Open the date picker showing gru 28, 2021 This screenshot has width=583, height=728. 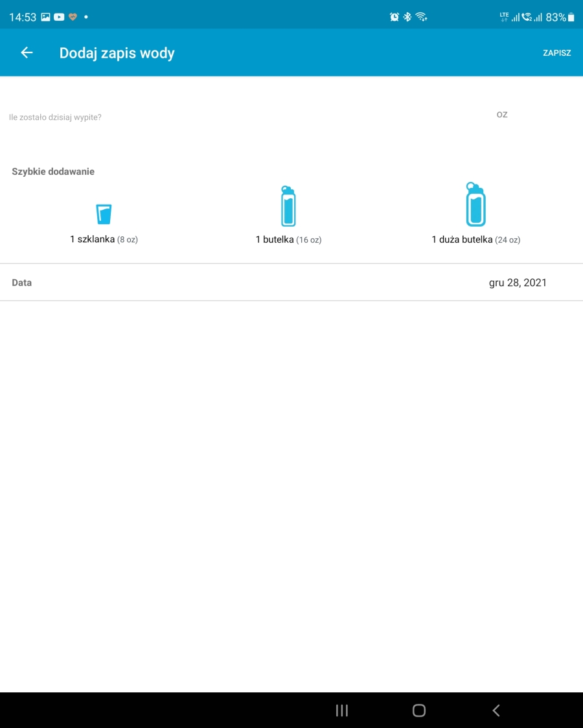[517, 283]
